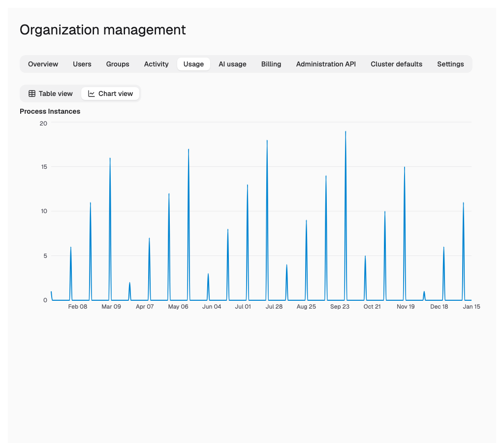Click the 20 y-axis value
This screenshot has height=443, width=504.
(43, 124)
